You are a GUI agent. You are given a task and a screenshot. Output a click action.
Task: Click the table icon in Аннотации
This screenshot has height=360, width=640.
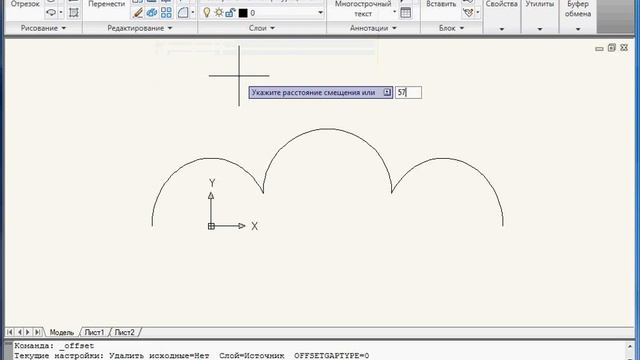[405, 13]
